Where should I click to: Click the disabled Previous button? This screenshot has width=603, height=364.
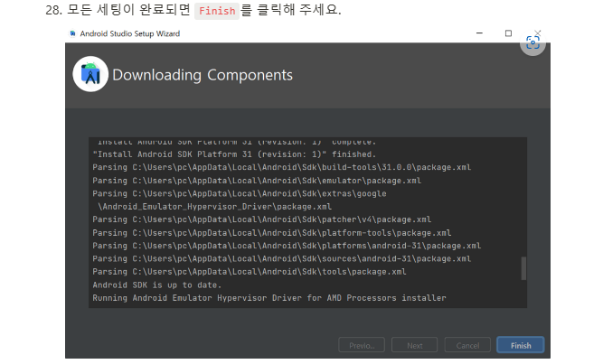pos(362,345)
